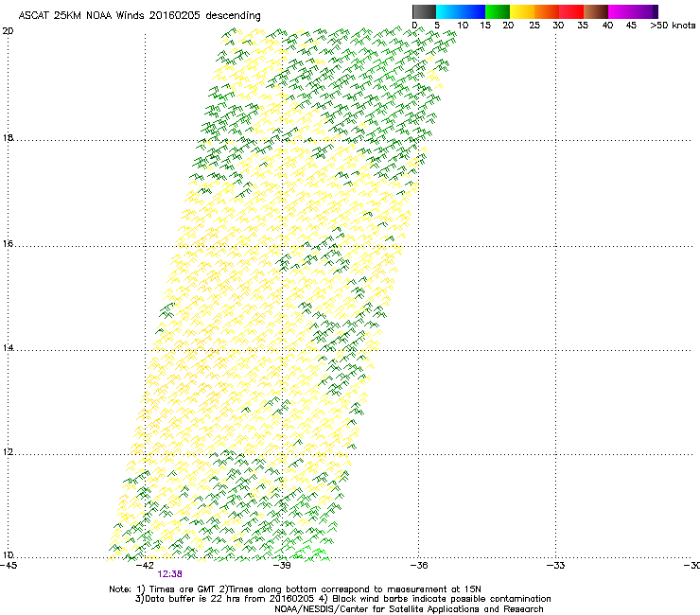Click the gray 0-5 knots color swatch
The width and height of the screenshot is (700, 615).
424,11
